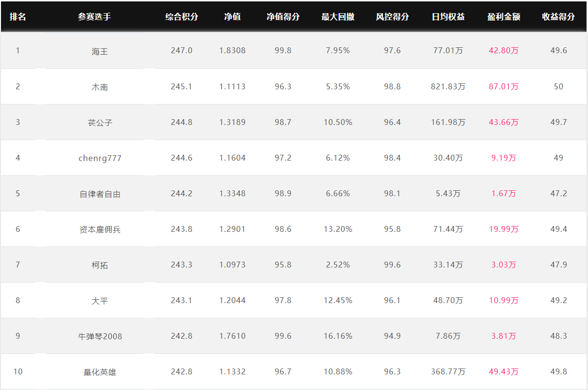The height and width of the screenshot is (390, 588).
Task: Select contestant 苌公子
Action: [100, 123]
